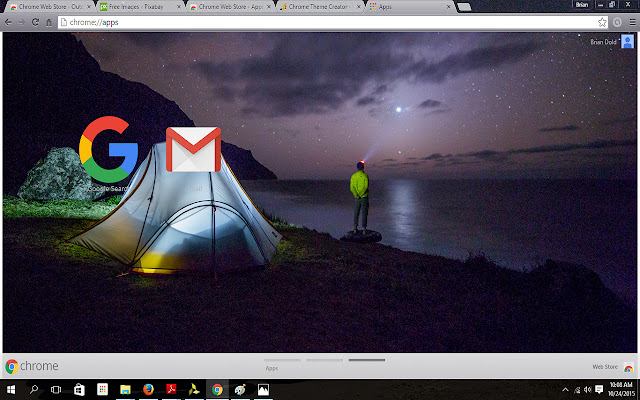Image resolution: width=640 pixels, height=400 pixels.
Task: Click the browser back arrow
Action: tap(8, 22)
